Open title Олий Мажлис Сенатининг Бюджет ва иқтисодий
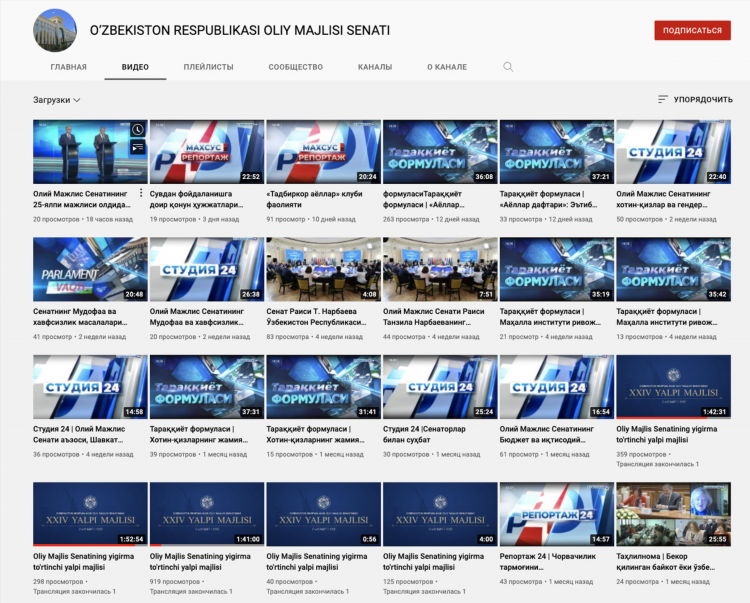 [x=547, y=434]
